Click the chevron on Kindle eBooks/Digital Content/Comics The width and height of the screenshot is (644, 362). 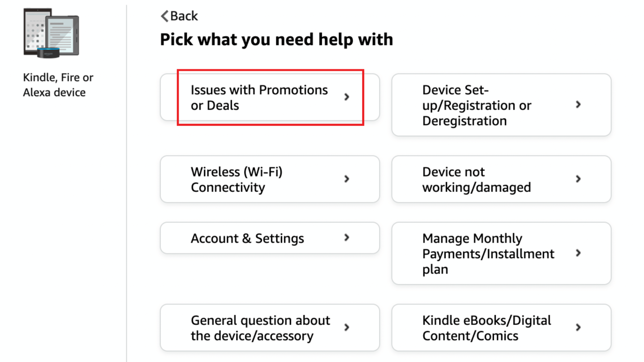coord(579,327)
